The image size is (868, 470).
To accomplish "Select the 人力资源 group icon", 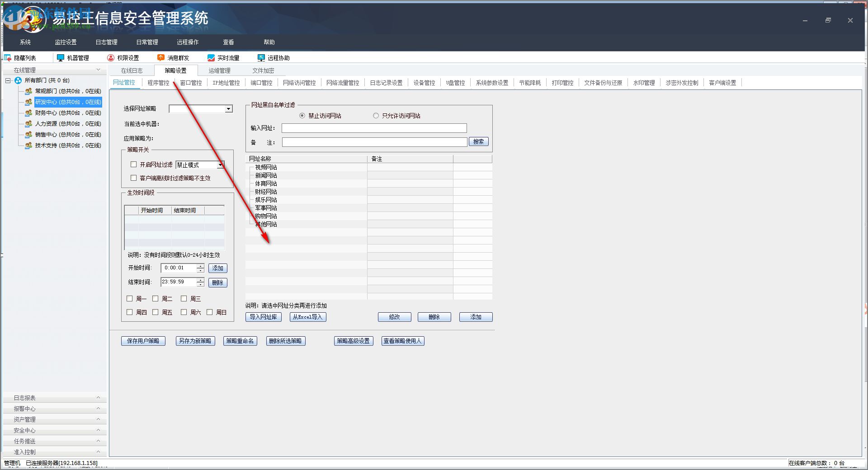I will click(28, 124).
